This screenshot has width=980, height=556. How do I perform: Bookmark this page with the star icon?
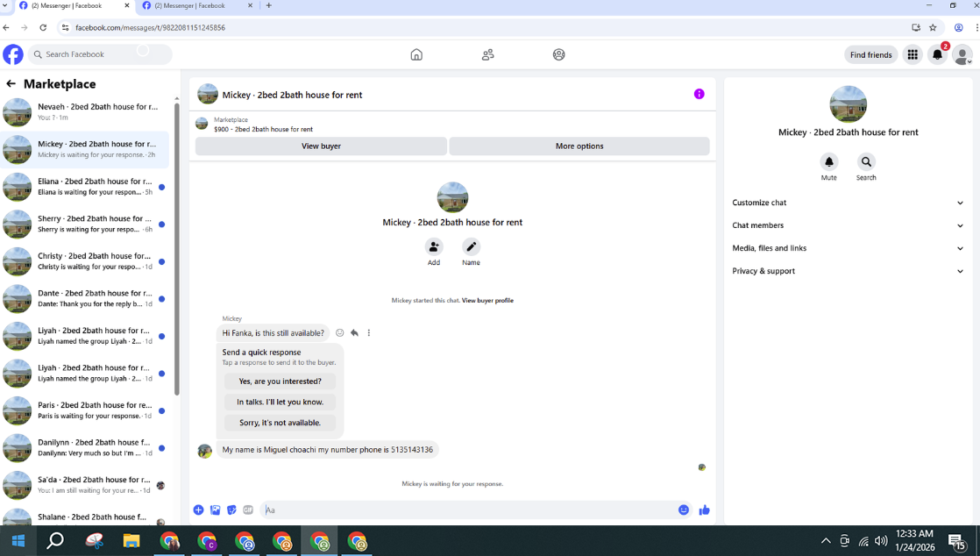pyautogui.click(x=933, y=27)
